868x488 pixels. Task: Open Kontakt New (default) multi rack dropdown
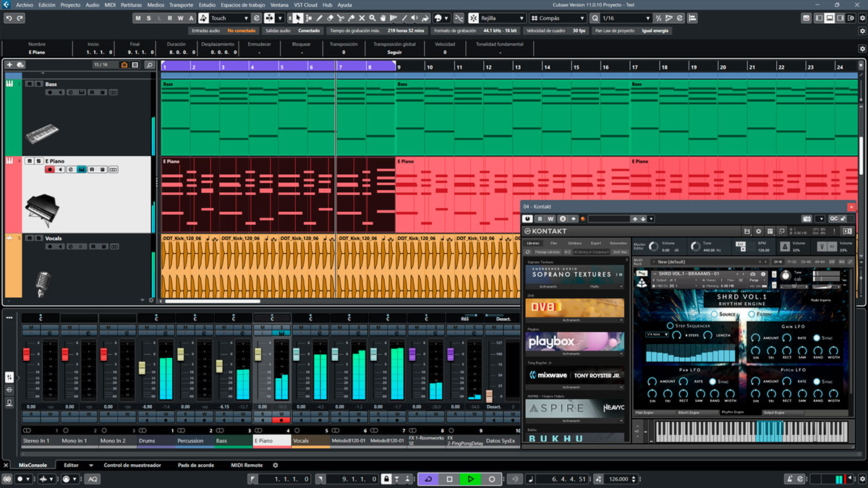708,262
